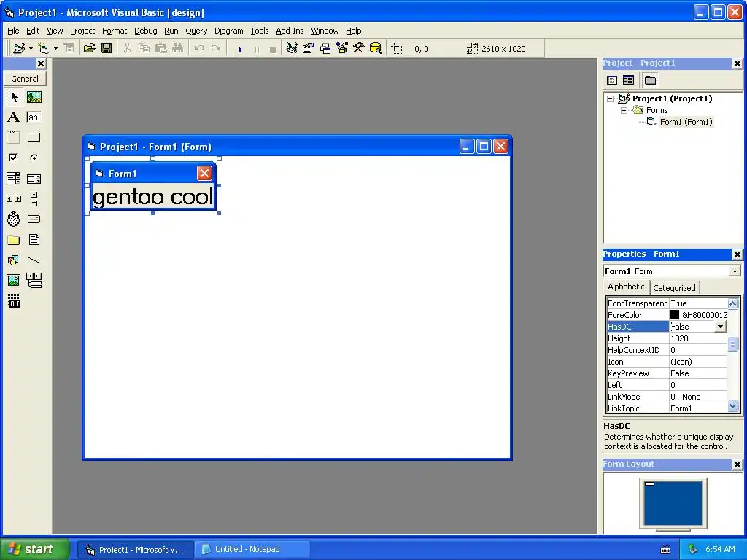Image resolution: width=747 pixels, height=560 pixels.
Task: Switch to the Alphabetic properties tab
Action: pyautogui.click(x=626, y=287)
